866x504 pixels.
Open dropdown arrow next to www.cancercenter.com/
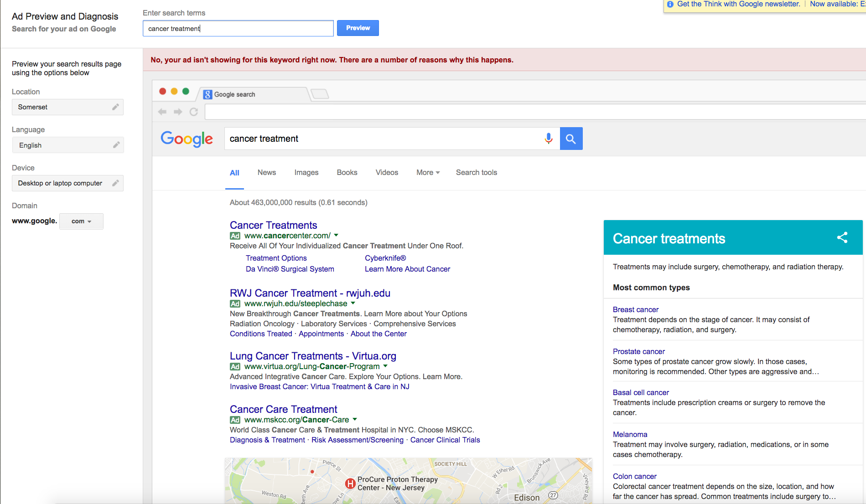point(336,236)
